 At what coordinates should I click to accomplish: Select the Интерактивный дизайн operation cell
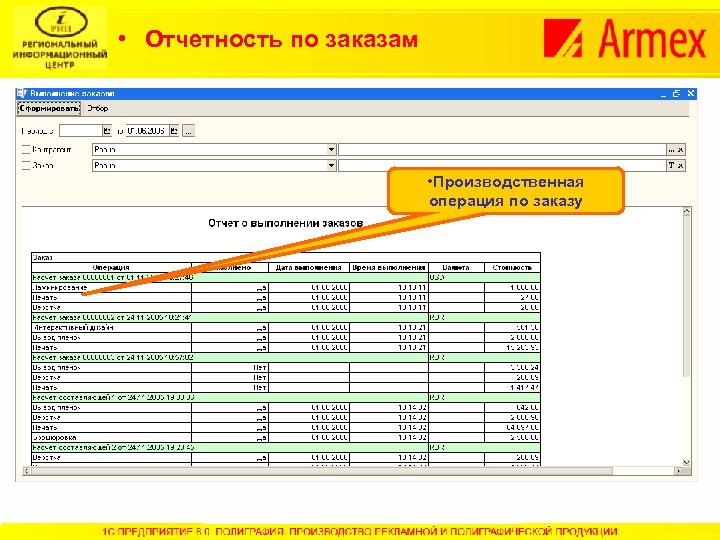click(x=111, y=327)
